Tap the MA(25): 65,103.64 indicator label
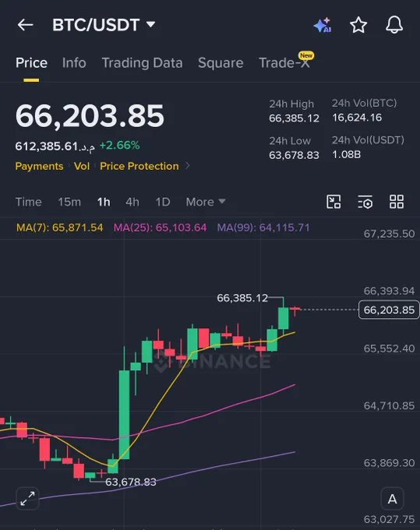Image resolution: width=420 pixels, height=530 pixels. [161, 228]
